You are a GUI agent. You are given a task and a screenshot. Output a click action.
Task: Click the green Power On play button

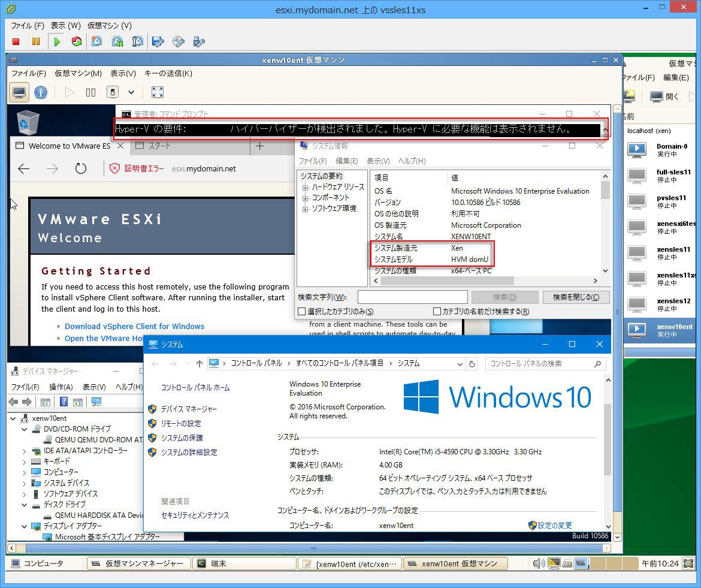coord(57,41)
